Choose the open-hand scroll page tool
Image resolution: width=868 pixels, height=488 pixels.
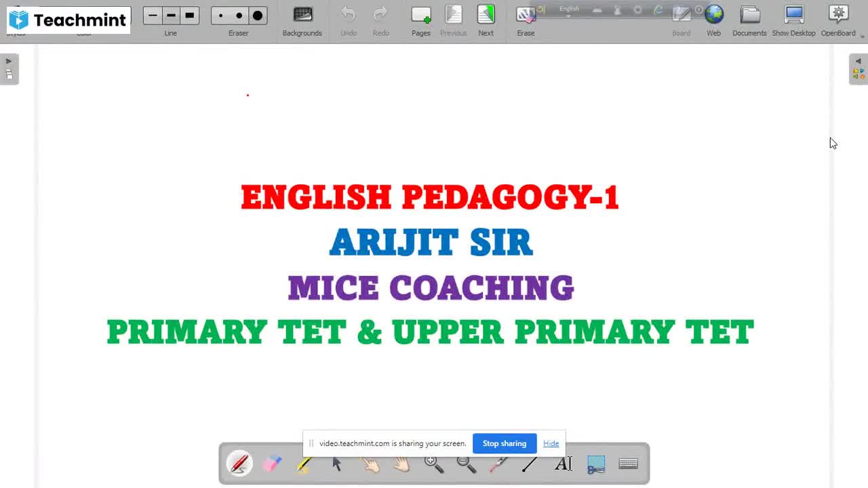(401, 464)
